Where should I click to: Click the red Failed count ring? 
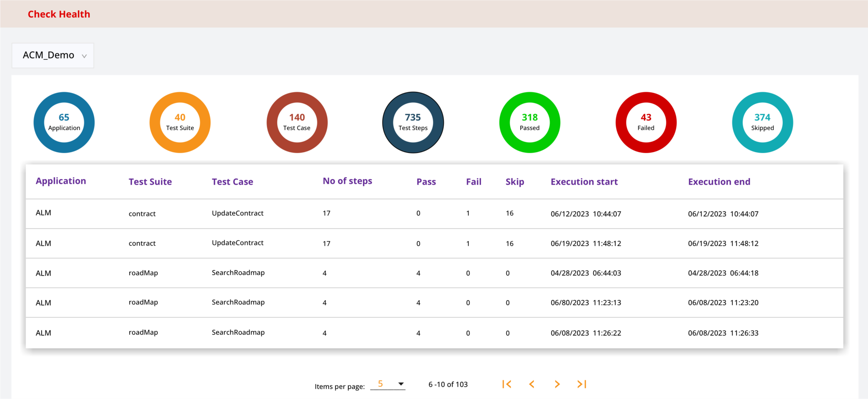(646, 122)
